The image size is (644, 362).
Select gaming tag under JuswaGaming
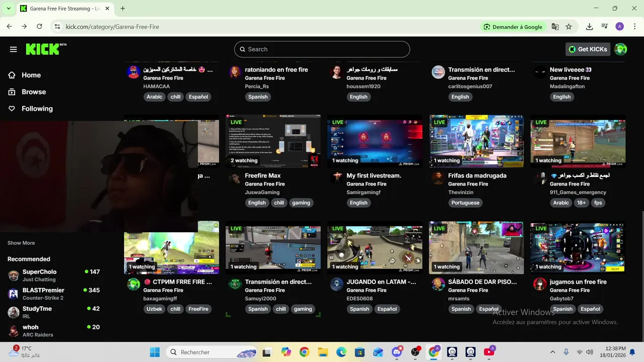(301, 203)
